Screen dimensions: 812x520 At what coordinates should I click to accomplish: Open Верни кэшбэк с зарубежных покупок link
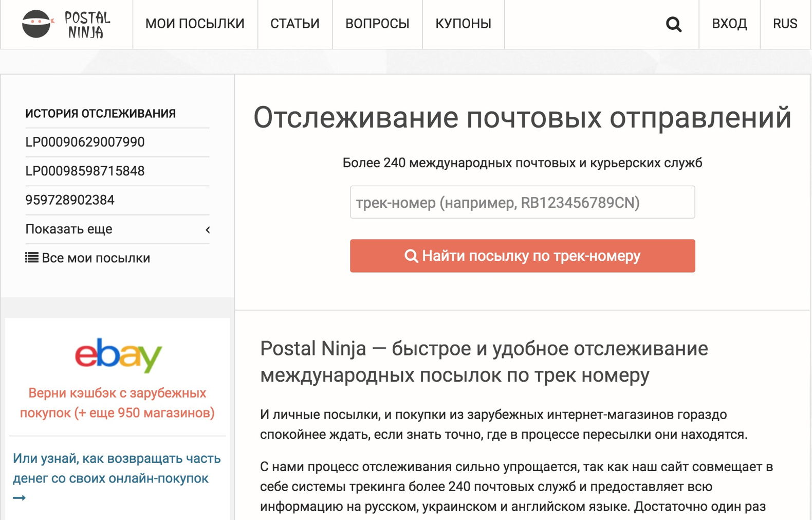coord(117,403)
